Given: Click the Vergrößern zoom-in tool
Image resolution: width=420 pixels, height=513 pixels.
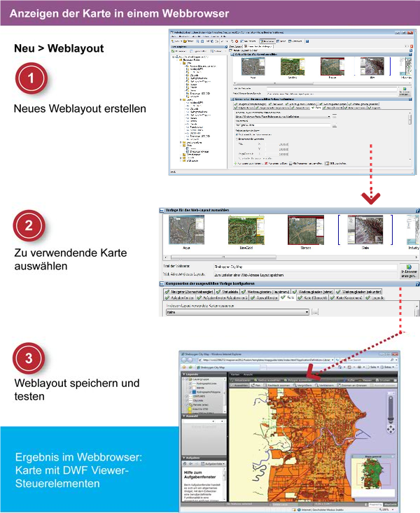Looking at the screenshot, I should pyautogui.click(x=302, y=386).
